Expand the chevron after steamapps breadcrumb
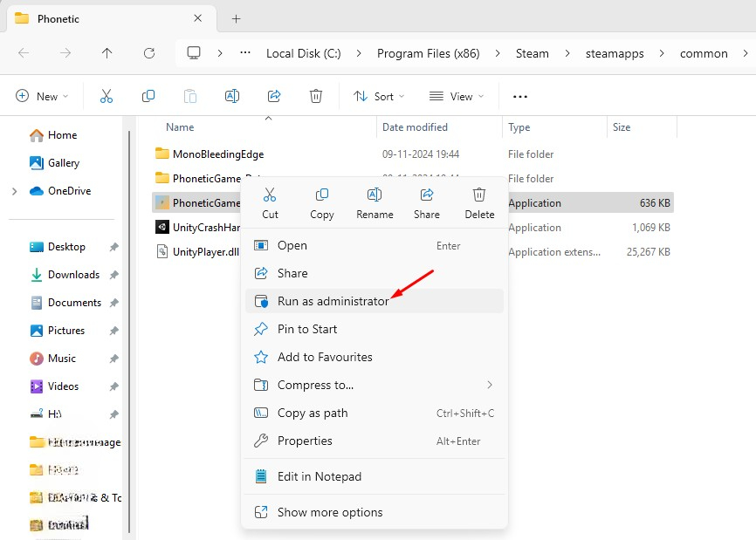 [662, 53]
